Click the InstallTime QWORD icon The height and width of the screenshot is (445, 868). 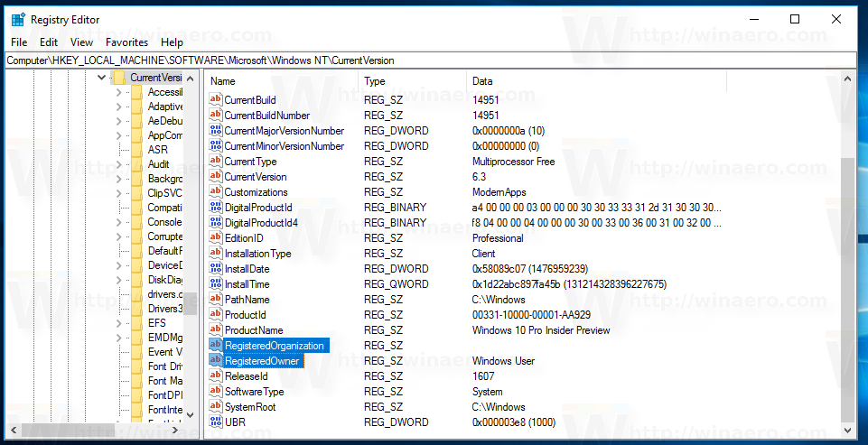tap(215, 284)
